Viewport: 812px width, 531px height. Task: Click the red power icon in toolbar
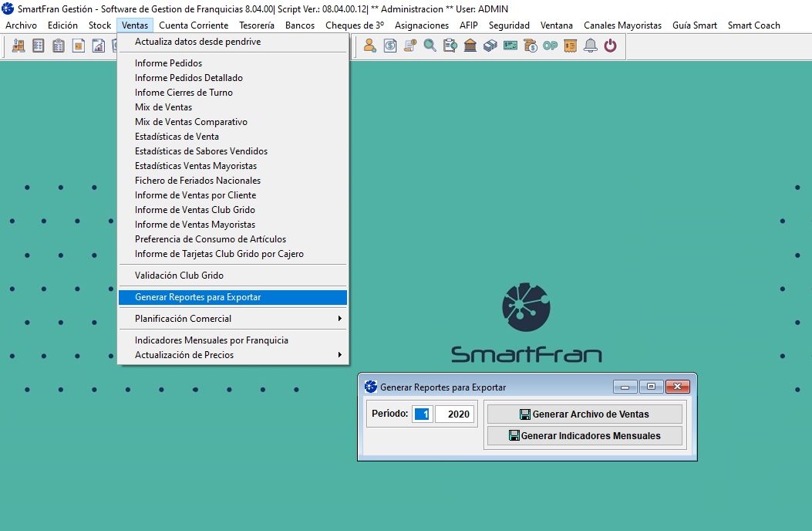[x=610, y=46]
